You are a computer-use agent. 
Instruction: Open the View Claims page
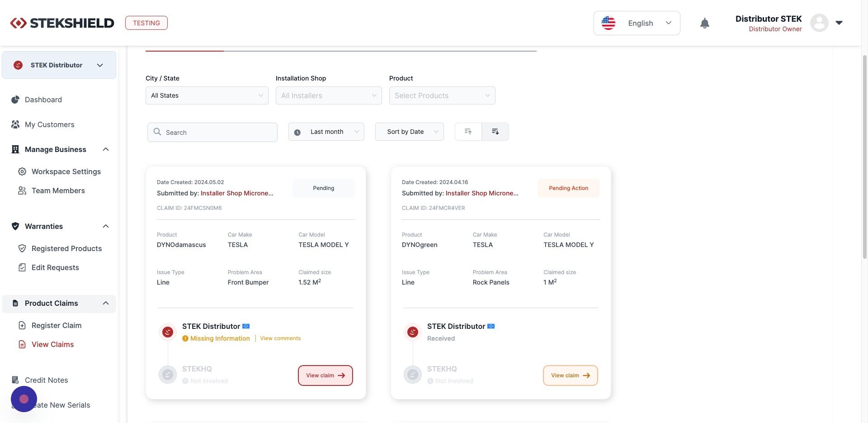tap(52, 344)
